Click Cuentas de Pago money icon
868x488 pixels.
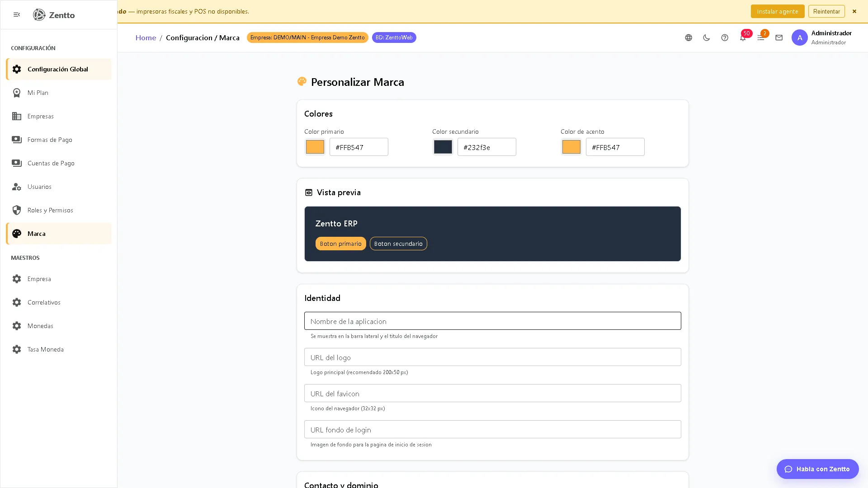tap(17, 163)
